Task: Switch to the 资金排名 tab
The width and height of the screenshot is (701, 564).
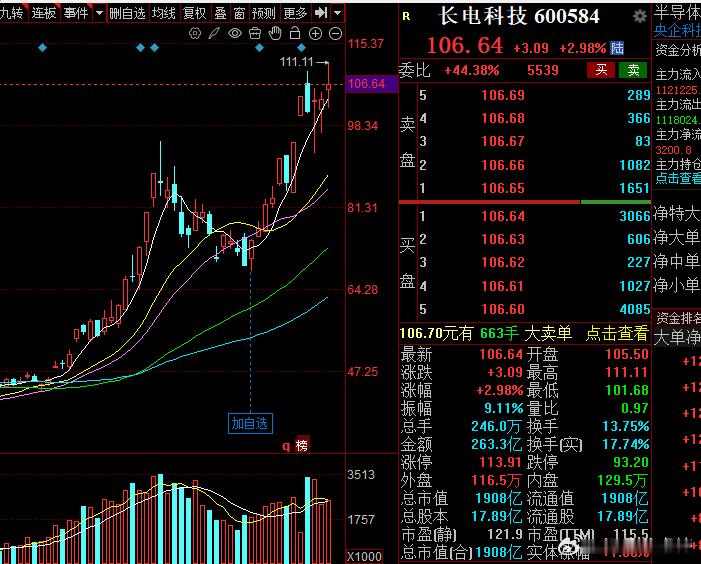Action: pos(678,318)
